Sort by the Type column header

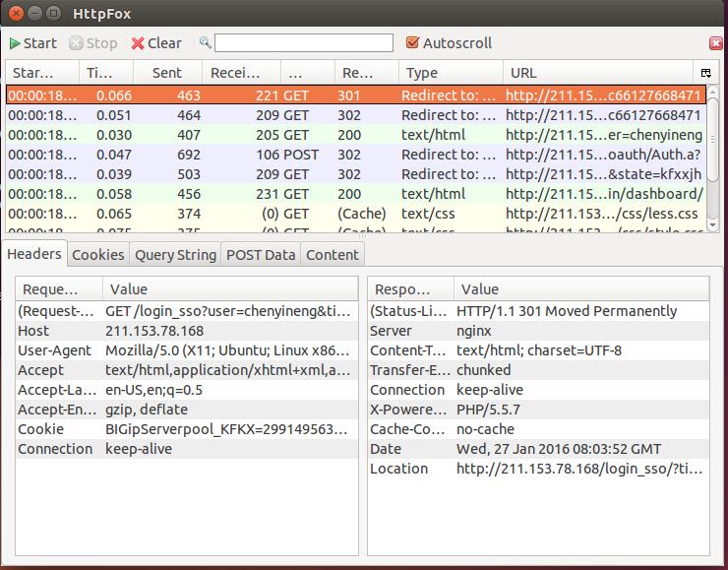451,73
